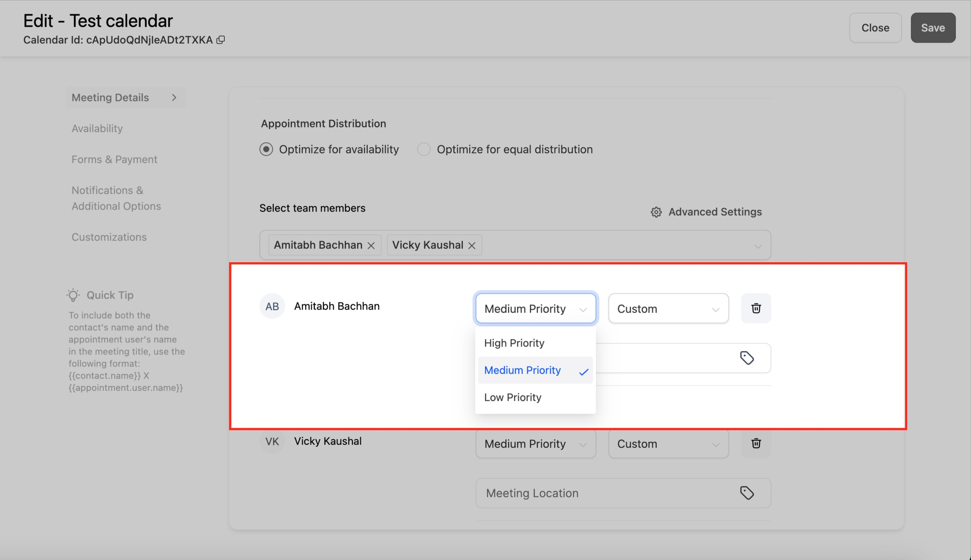Expand team members selector chevron
The width and height of the screenshot is (971, 560).
pos(757,246)
